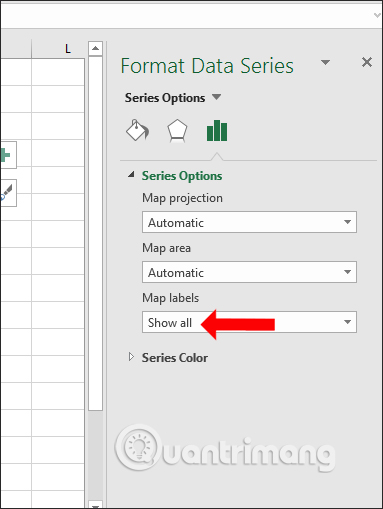
Task: Expand the ribbon chevron at top right
Action: (x=377, y=15)
